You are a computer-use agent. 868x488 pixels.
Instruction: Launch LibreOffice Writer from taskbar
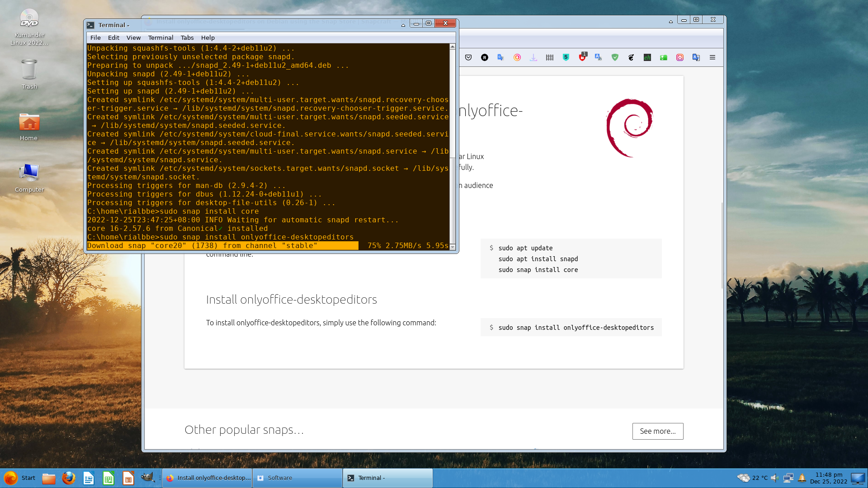pyautogui.click(x=89, y=478)
